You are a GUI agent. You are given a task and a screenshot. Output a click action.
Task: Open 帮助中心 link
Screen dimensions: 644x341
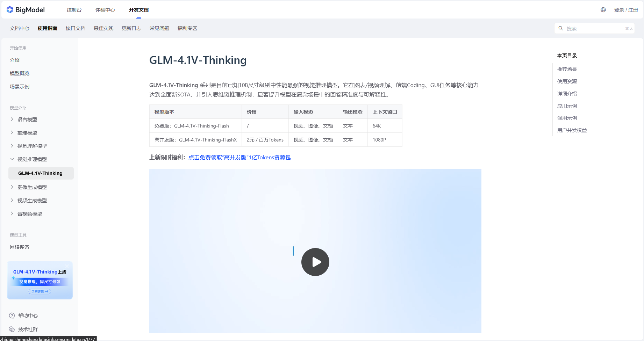pyautogui.click(x=28, y=315)
